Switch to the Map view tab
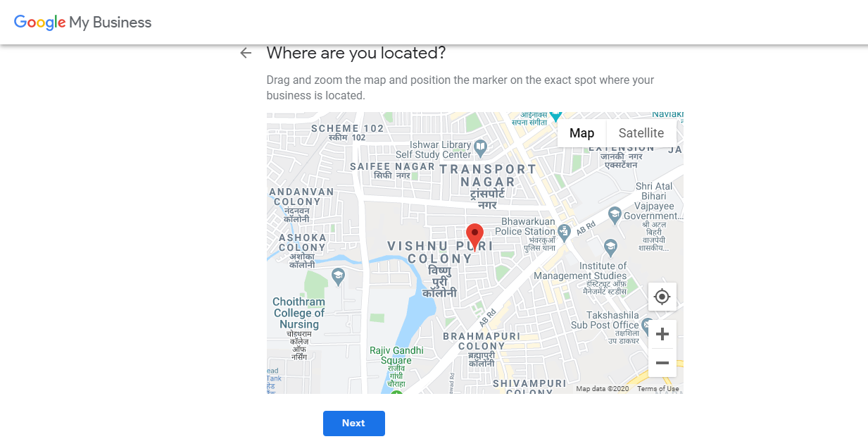This screenshot has width=868, height=439. [581, 133]
